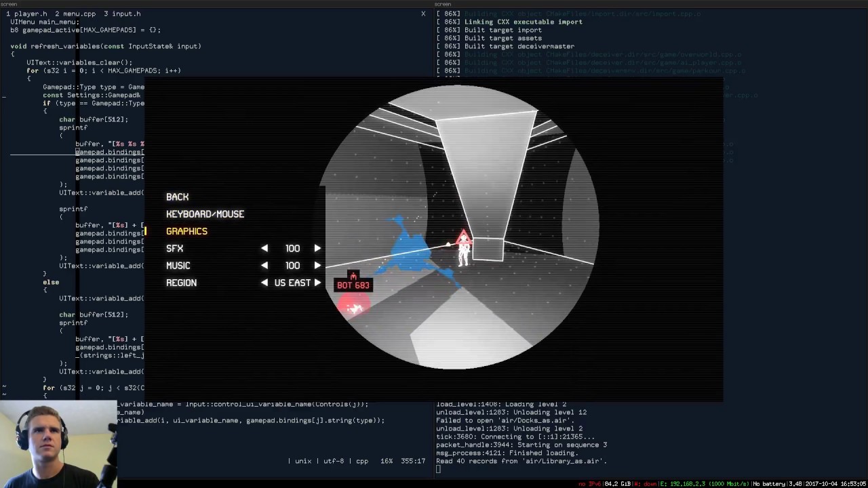868x488 pixels.
Task: Click '3.48' load status entry
Action: point(795,484)
